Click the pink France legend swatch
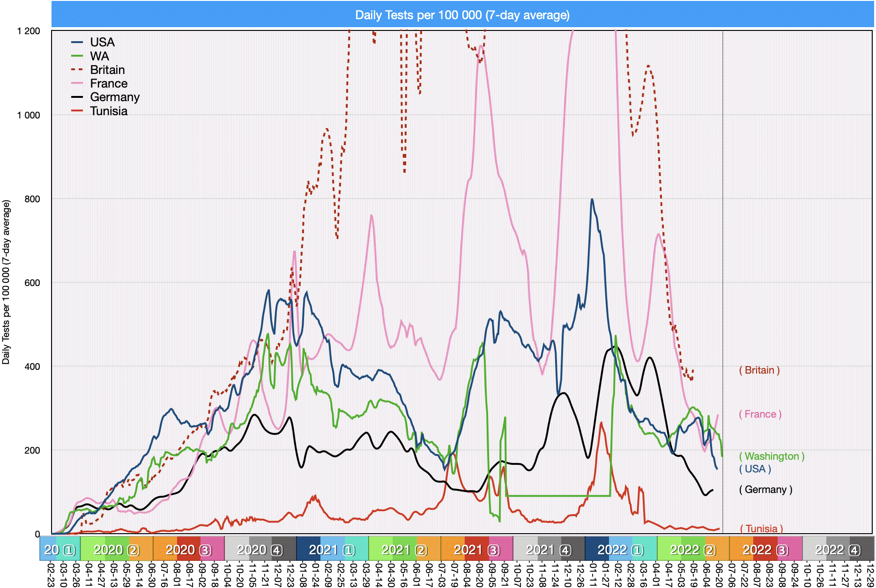This screenshot has height=588, width=876. pos(77,84)
